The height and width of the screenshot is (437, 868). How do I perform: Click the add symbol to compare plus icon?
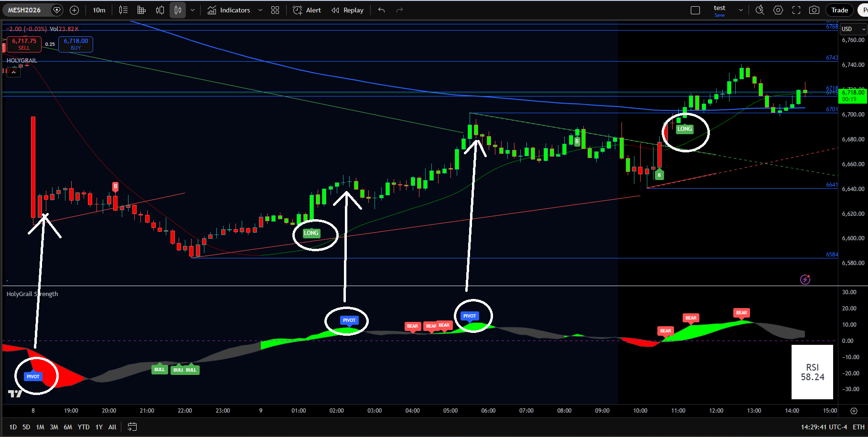pos(74,10)
